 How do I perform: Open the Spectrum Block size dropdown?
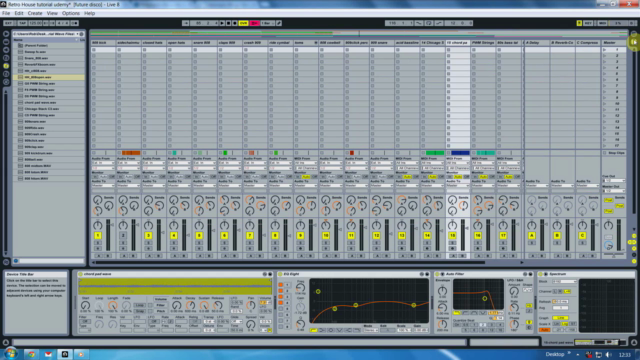[x=564, y=282]
